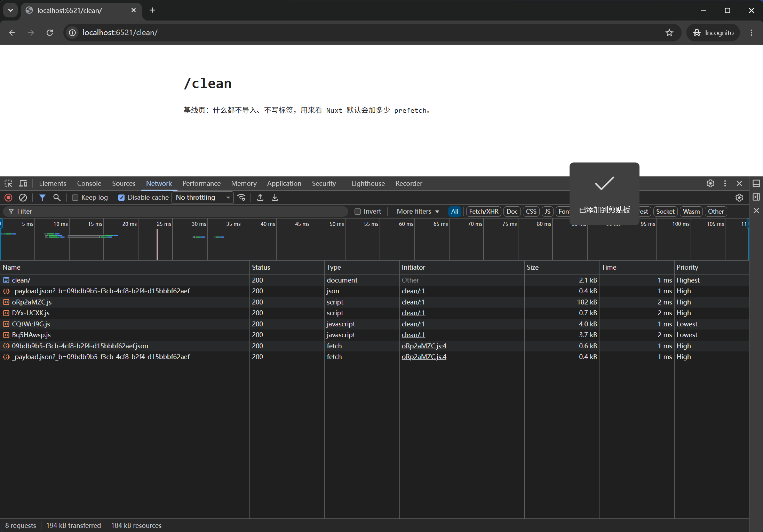Image resolution: width=763 pixels, height=532 pixels.
Task: Select the clean/ document request
Action: tap(374, 280)
